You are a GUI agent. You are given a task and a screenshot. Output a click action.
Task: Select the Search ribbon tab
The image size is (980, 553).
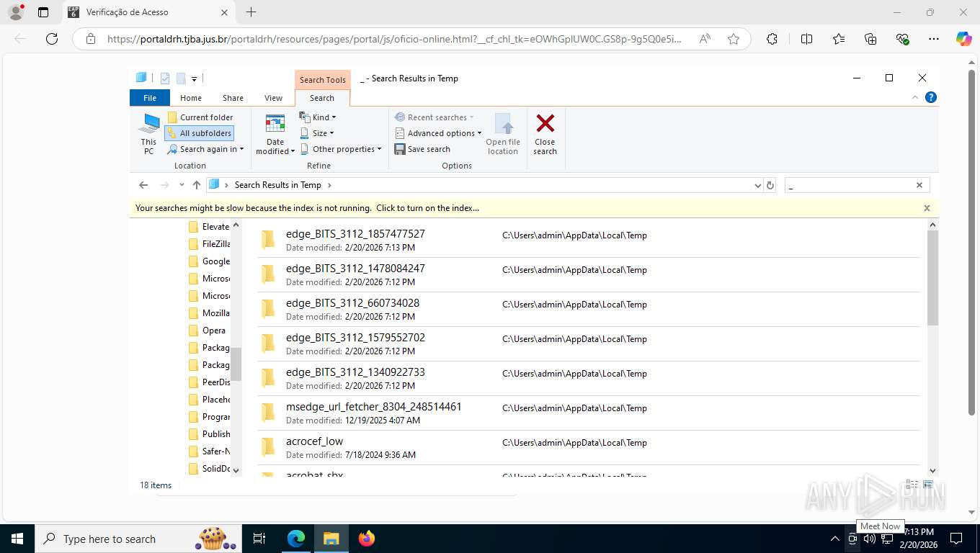(x=322, y=98)
